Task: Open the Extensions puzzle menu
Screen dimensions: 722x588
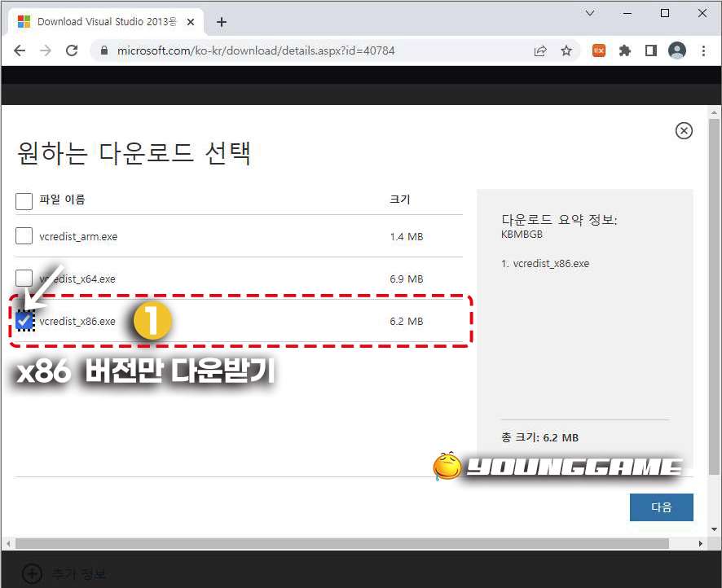Action: tap(625, 50)
